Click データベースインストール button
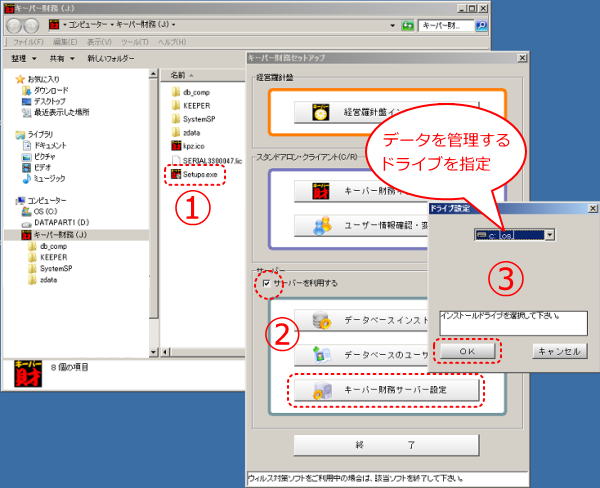 pyautogui.click(x=360, y=320)
